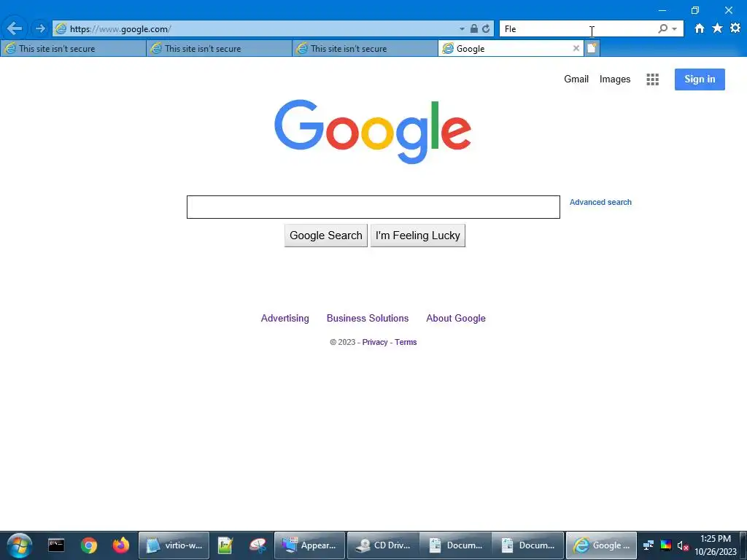This screenshot has height=560, width=747.
Task: Close the Google tab with its X
Action: tap(576, 48)
